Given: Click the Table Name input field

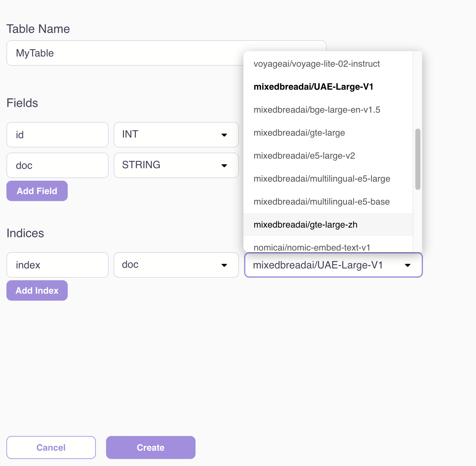Looking at the screenshot, I should click(125, 53).
